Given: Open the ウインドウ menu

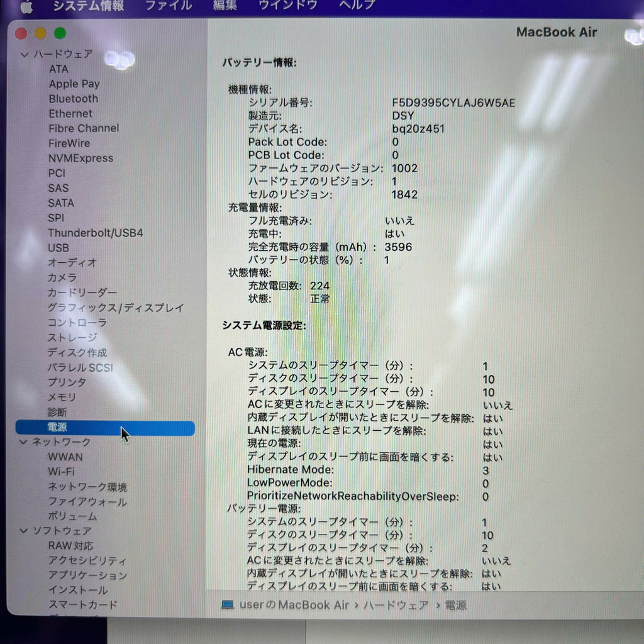Looking at the screenshot, I should (x=288, y=4).
